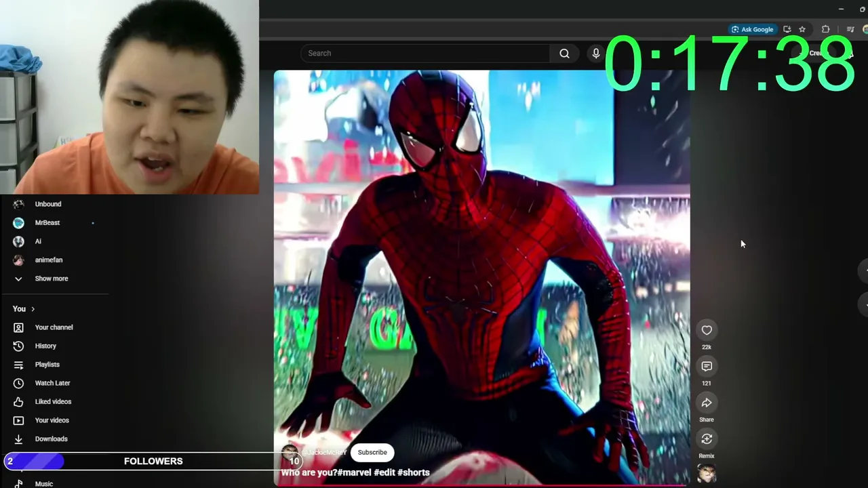The image size is (868, 488).
Task: Subscribe to the short's channel
Action: (372, 453)
